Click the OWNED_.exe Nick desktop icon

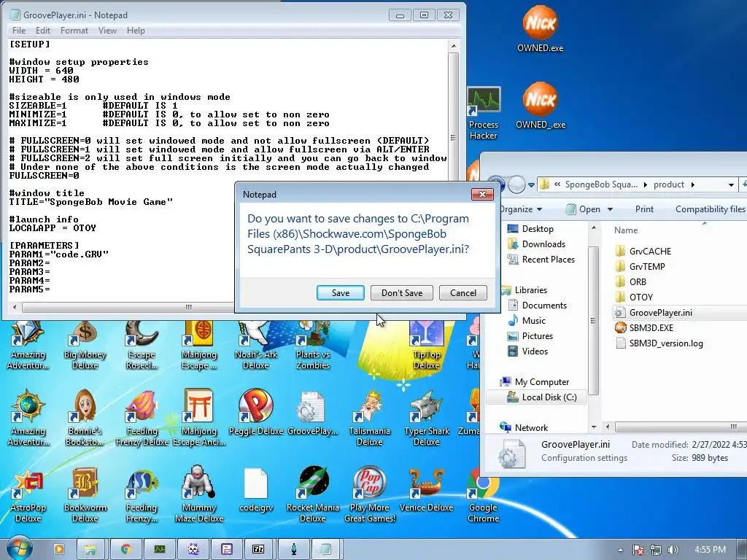(x=541, y=106)
